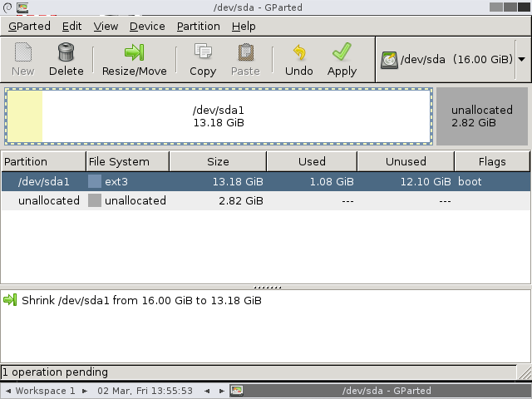Screen dimensions: 532x399
Task: Click the /dev/sda - GParted taskbar entry
Action: 380,391
